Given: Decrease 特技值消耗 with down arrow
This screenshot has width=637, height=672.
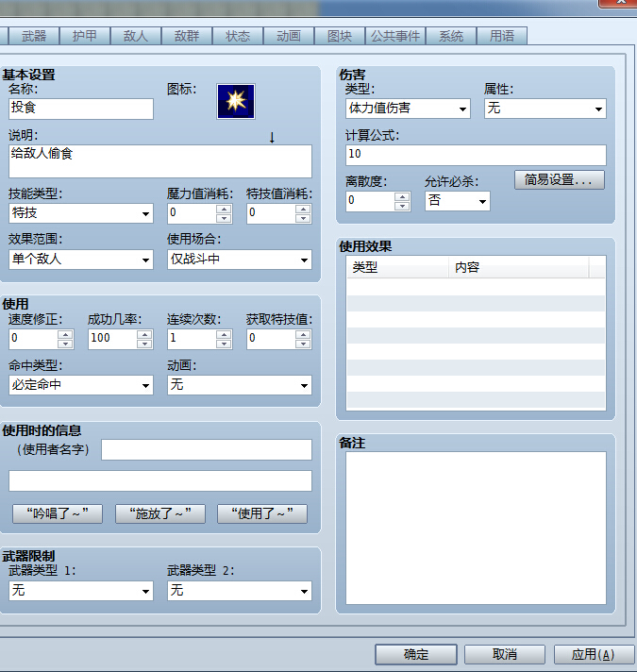Looking at the screenshot, I should pyautogui.click(x=303, y=218).
